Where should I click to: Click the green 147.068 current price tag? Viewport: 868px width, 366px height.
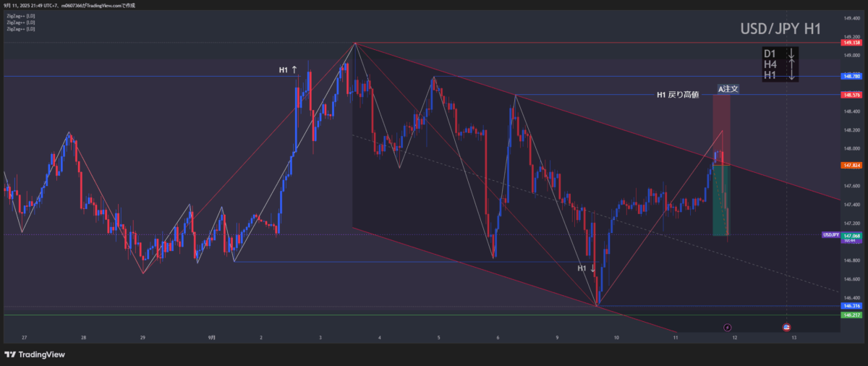click(x=851, y=235)
